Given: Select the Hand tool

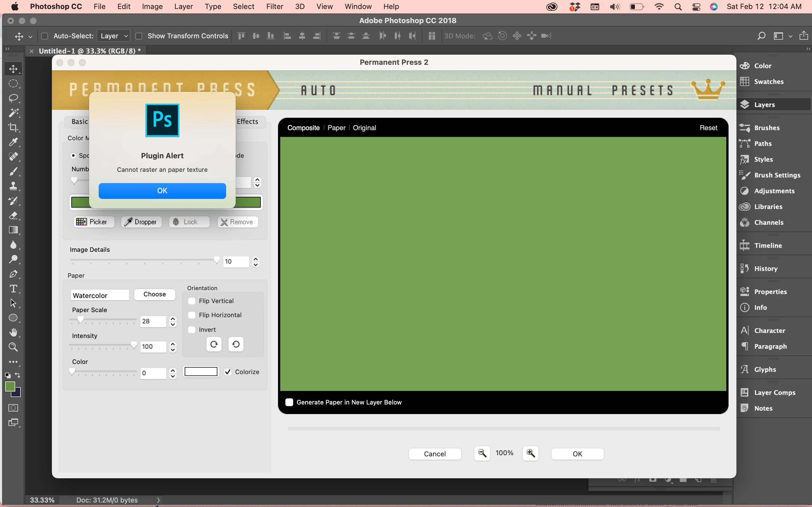Looking at the screenshot, I should tap(13, 332).
